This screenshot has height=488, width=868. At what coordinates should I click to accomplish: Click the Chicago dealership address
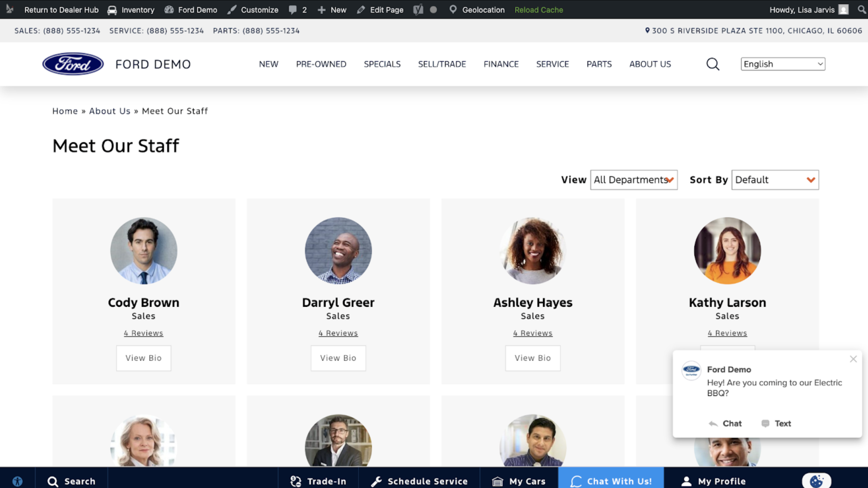pos(757,31)
